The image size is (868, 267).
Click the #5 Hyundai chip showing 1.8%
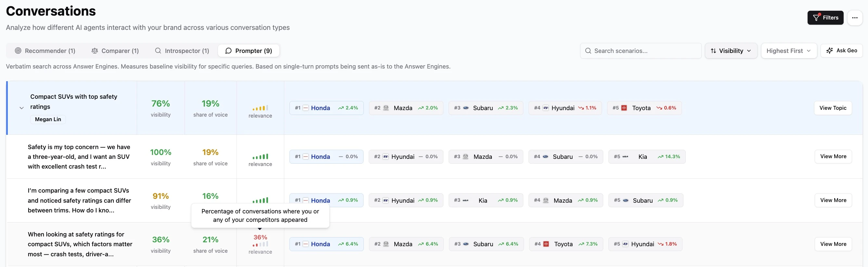coord(645,244)
